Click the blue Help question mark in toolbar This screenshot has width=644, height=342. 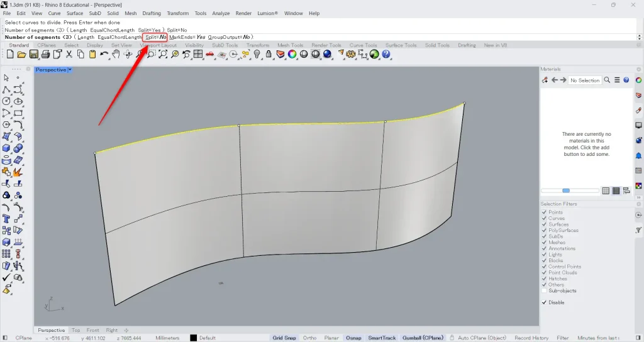[x=386, y=54]
